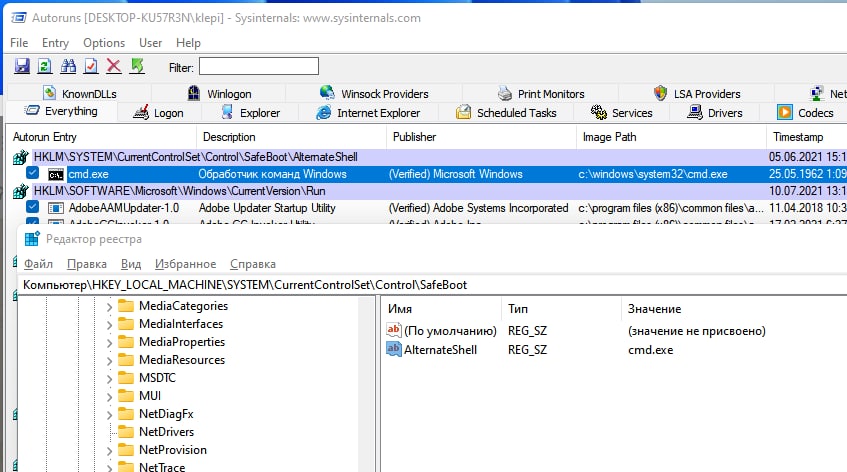Open the File menu in Autoruns
This screenshot has width=847, height=472.
click(19, 43)
